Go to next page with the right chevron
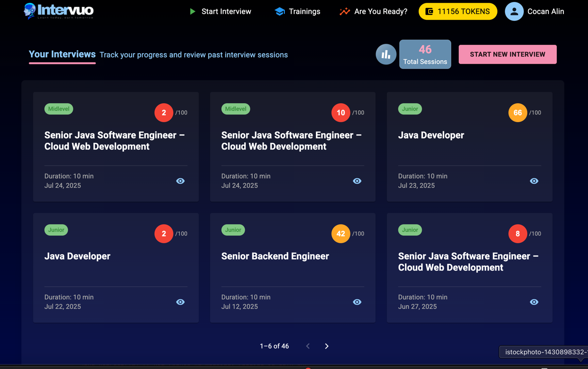The height and width of the screenshot is (369, 588). coord(326,345)
